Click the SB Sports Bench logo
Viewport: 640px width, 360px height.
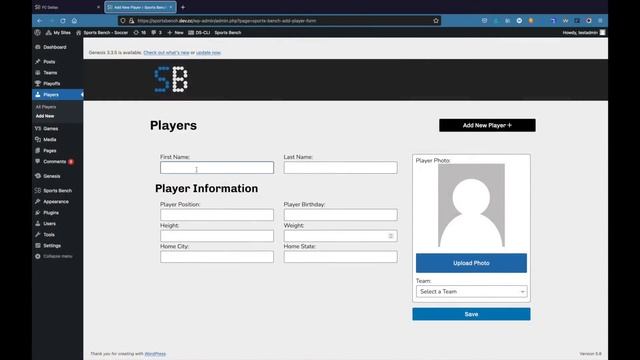tap(171, 79)
